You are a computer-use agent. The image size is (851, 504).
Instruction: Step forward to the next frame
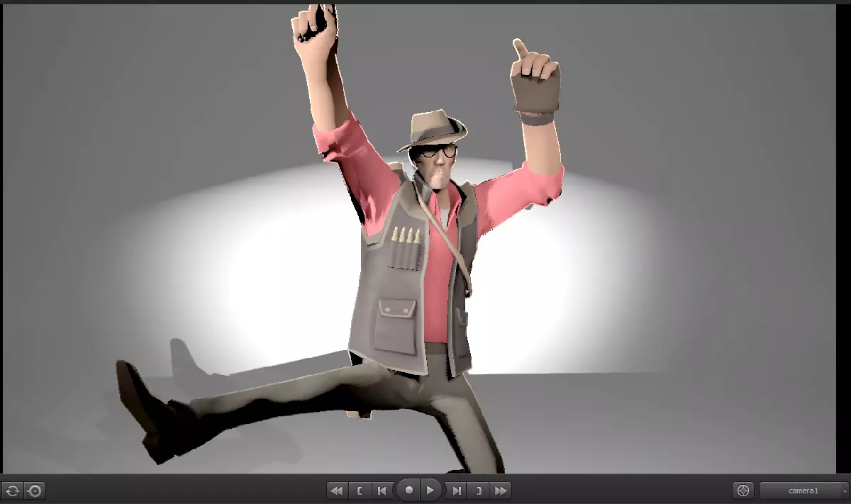pos(457,491)
